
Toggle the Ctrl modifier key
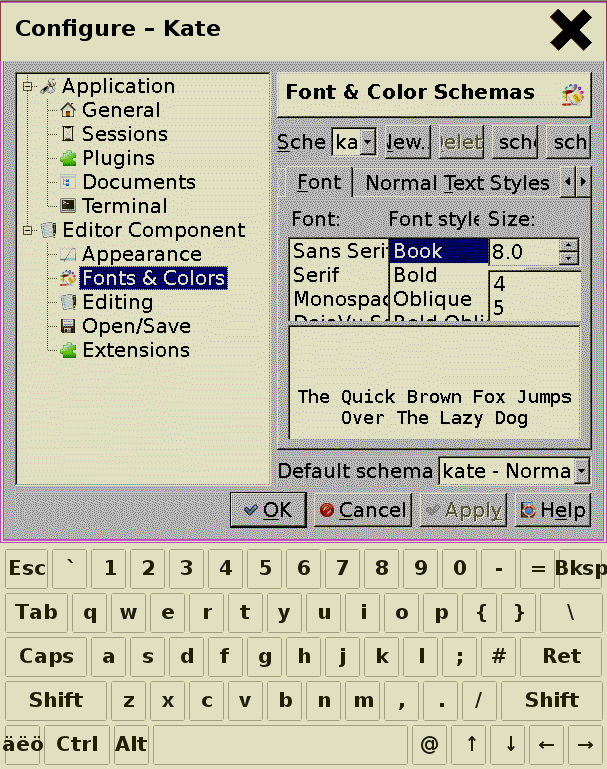click(77, 744)
